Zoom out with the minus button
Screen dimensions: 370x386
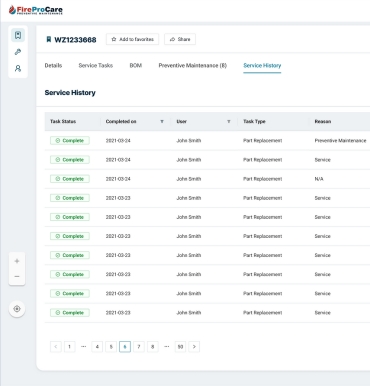[17, 276]
